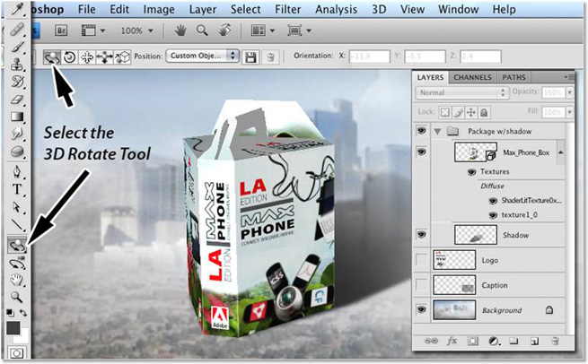Select the Gradient tool
Screen dimensions: 588x364
click(17, 117)
